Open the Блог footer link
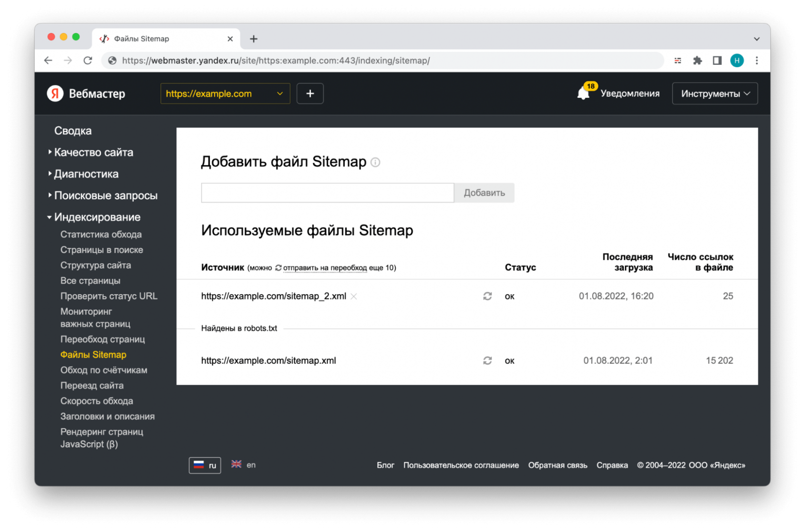This screenshot has width=805, height=532. pos(385,465)
